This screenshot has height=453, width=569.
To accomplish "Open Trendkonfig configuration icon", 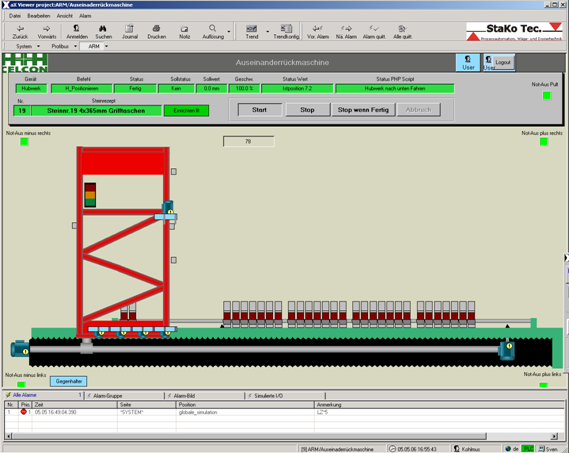I will click(286, 32).
